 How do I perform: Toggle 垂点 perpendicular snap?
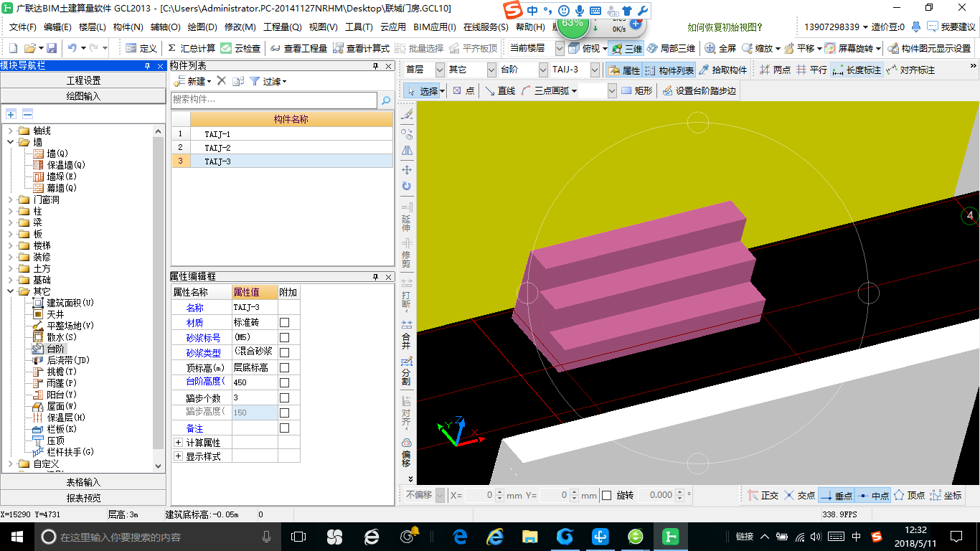[x=836, y=495]
